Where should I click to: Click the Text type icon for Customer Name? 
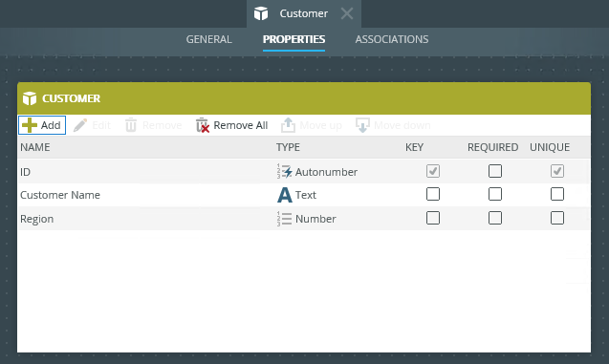[284, 195]
